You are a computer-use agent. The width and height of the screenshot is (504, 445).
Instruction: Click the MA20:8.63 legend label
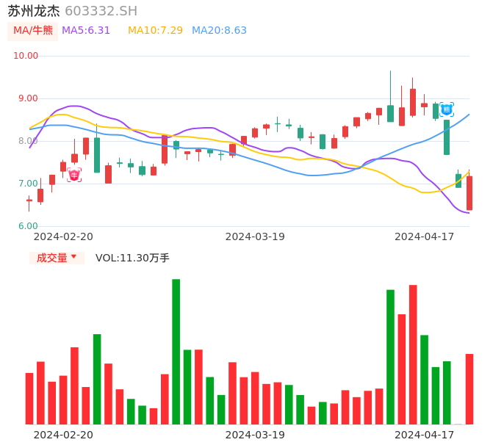219,31
